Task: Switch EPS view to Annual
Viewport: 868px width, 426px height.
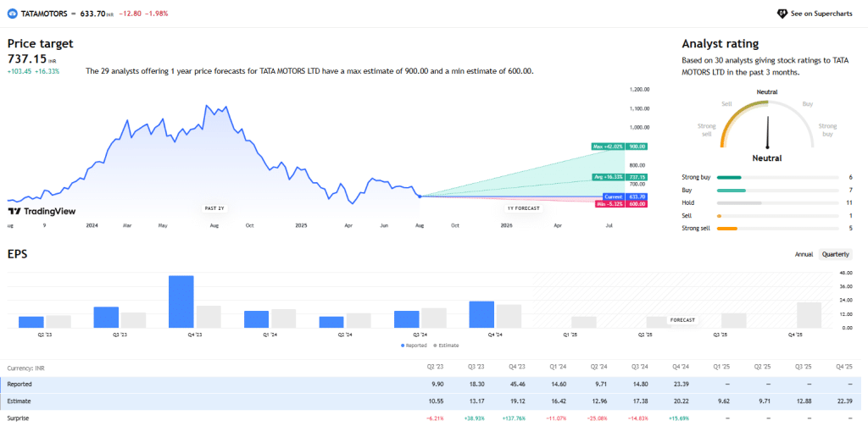Action: [804, 254]
